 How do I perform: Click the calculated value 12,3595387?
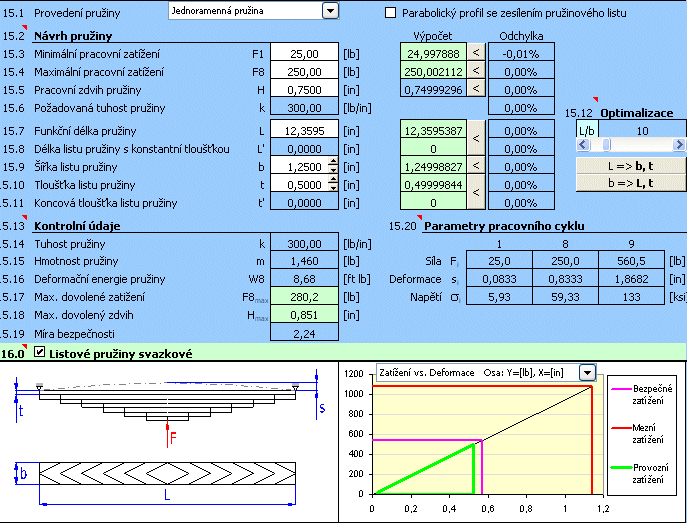coord(433,131)
